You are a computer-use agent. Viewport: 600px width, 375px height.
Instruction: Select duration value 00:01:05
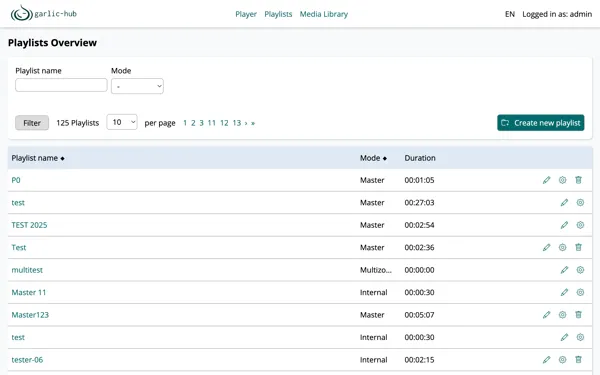(x=419, y=180)
